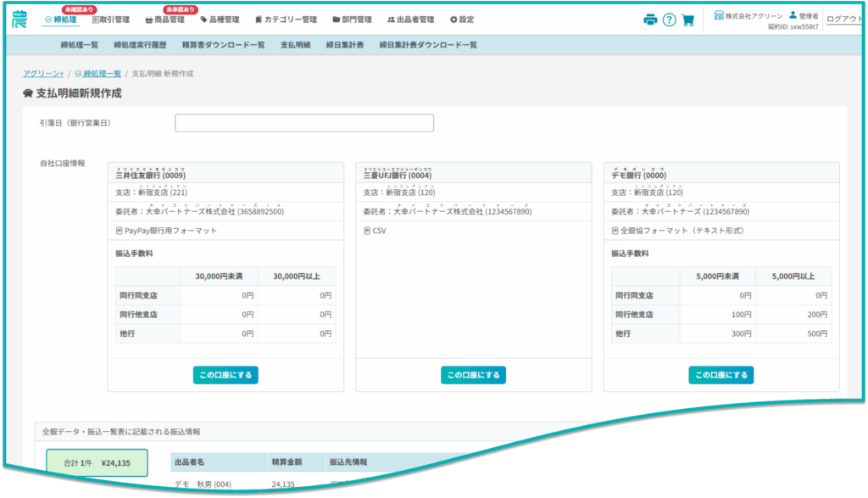Screen dimensions: 868x498
Task: Open the help question mark icon
Action: 670,20
